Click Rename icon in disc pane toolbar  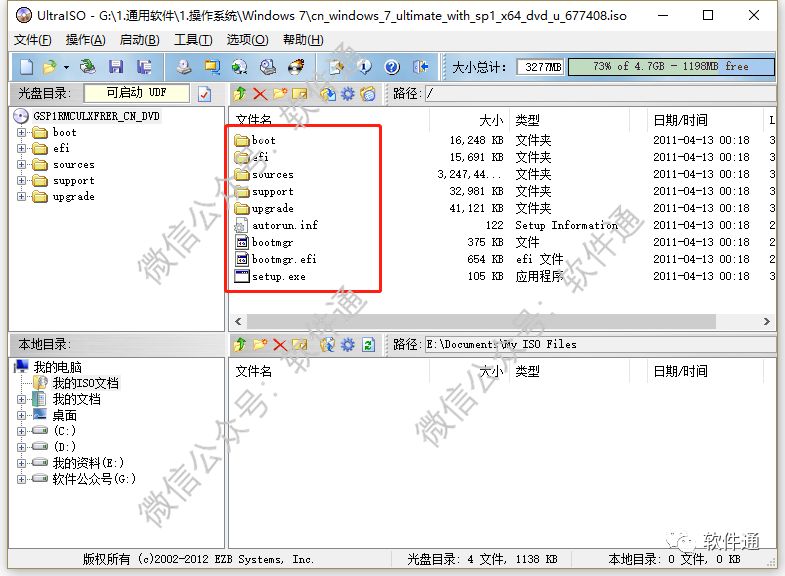tap(300, 94)
